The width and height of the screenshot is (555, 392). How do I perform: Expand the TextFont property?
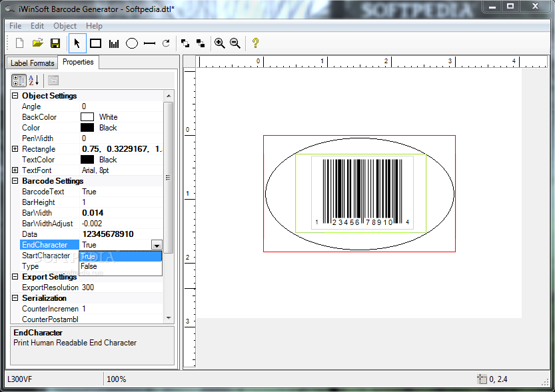pyautogui.click(x=15, y=170)
